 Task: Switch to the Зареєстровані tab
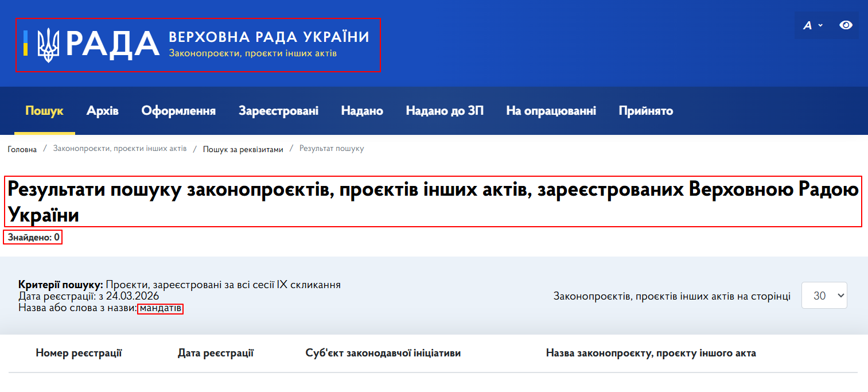click(278, 111)
